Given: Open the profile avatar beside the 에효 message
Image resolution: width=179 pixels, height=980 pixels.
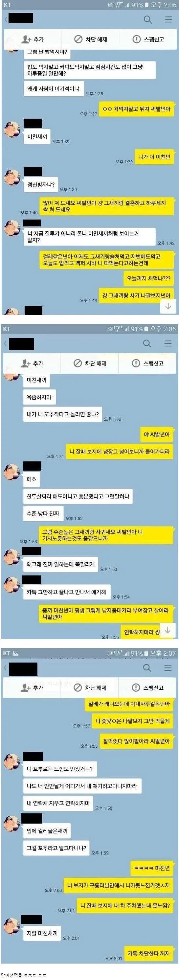Looking at the screenshot, I should pyautogui.click(x=12, y=472).
